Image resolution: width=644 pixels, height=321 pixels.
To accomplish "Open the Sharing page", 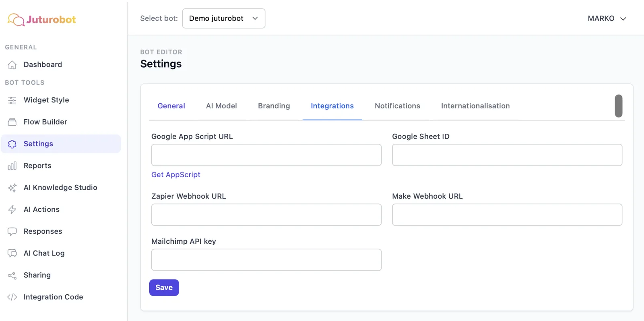I will 61,275.
